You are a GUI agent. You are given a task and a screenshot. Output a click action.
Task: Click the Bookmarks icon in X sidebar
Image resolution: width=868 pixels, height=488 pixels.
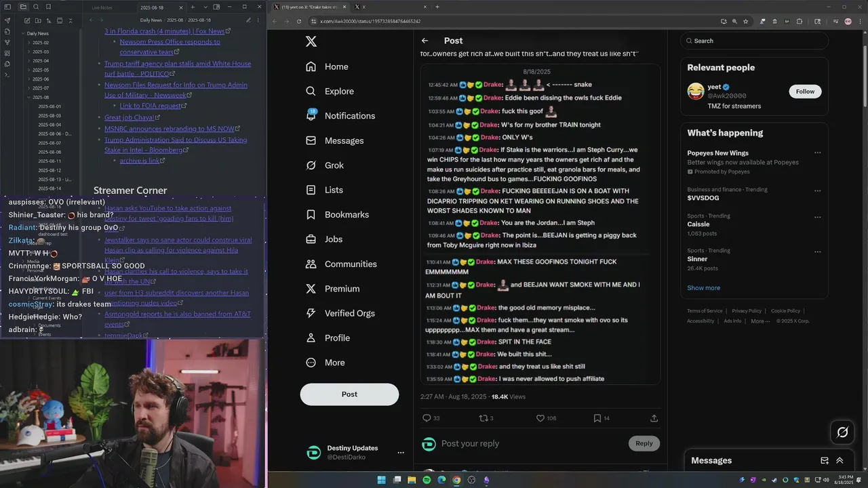click(311, 215)
